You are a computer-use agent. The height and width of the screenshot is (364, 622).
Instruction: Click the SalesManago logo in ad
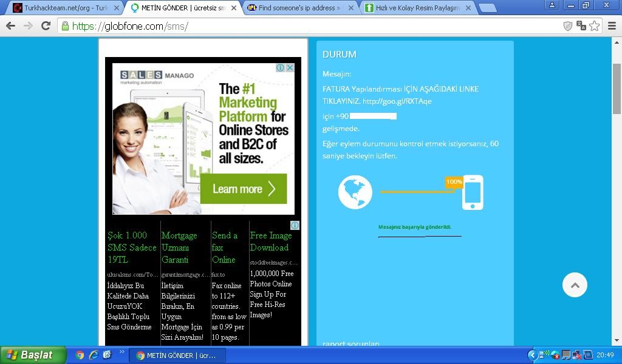[157, 76]
